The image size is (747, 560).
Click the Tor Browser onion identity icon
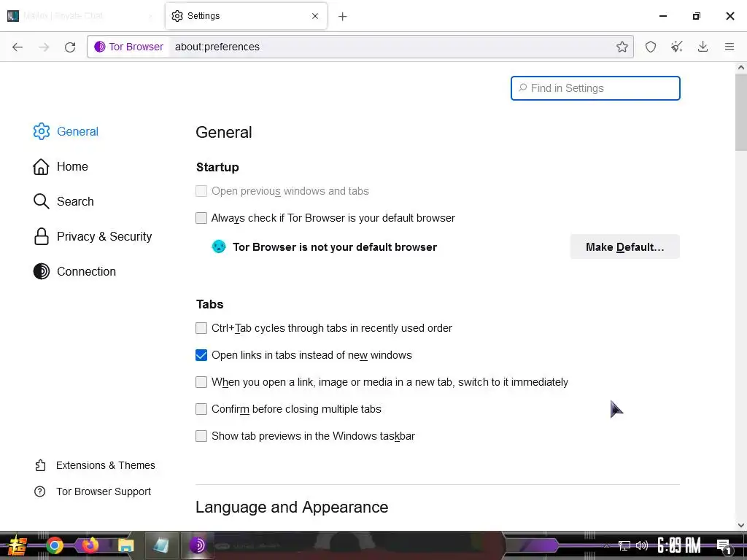99,47
